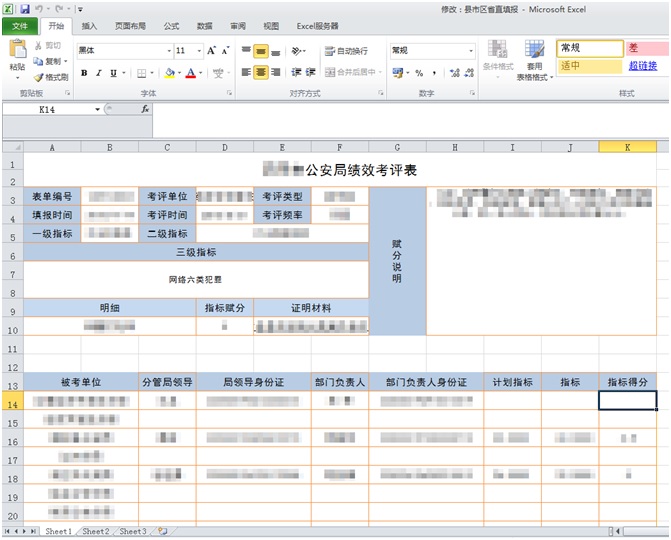The height and width of the screenshot is (540, 671).
Task: Toggle italic formatting
Action: click(x=98, y=73)
